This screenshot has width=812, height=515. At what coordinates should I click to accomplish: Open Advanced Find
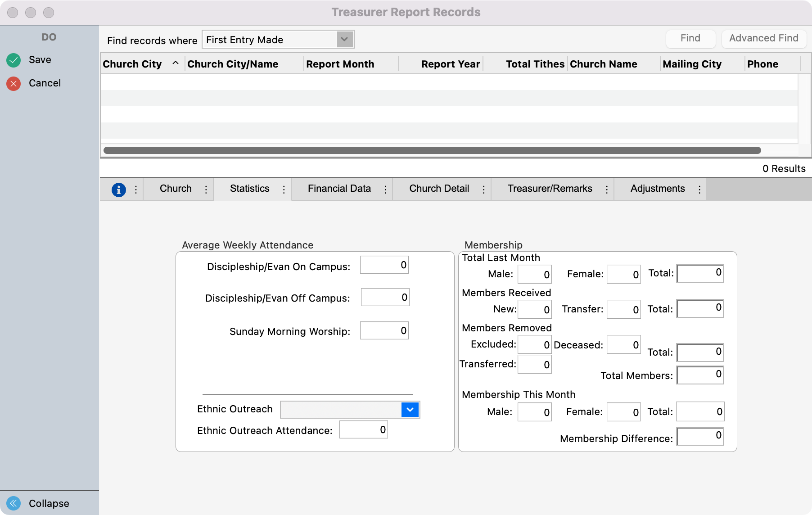pos(764,38)
